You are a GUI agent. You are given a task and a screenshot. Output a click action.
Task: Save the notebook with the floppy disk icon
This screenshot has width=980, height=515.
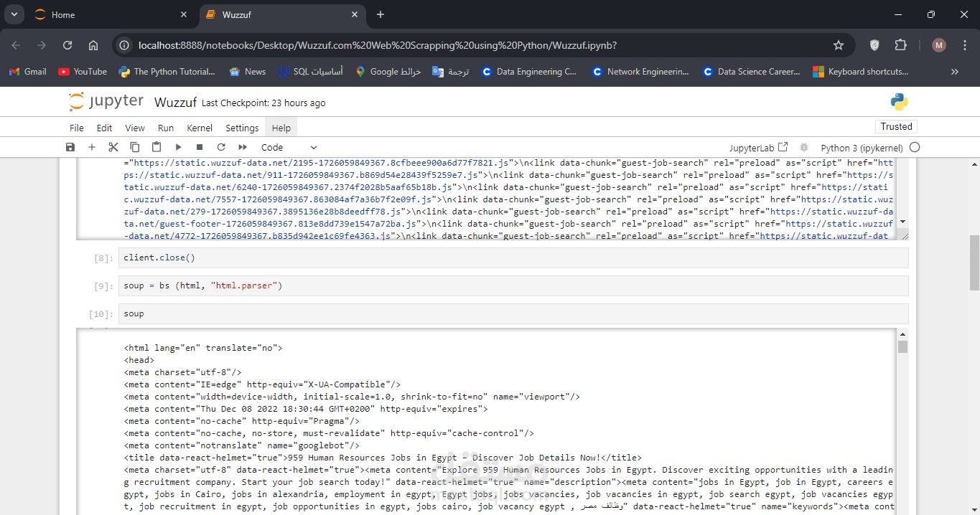point(70,147)
